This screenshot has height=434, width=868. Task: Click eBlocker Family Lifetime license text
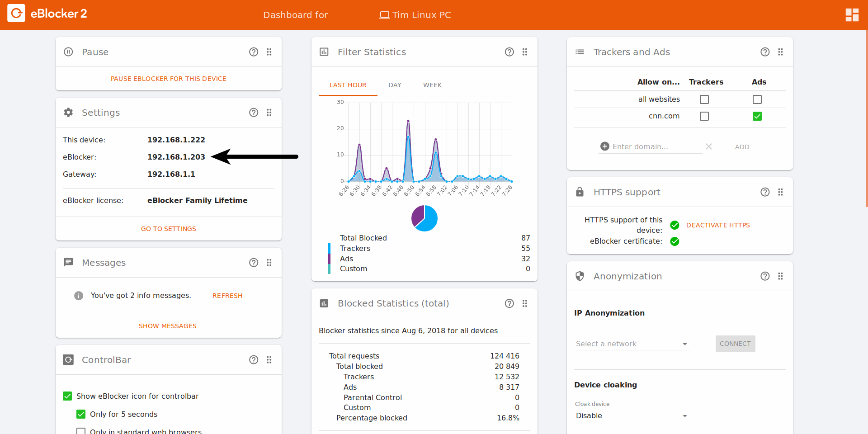point(198,200)
